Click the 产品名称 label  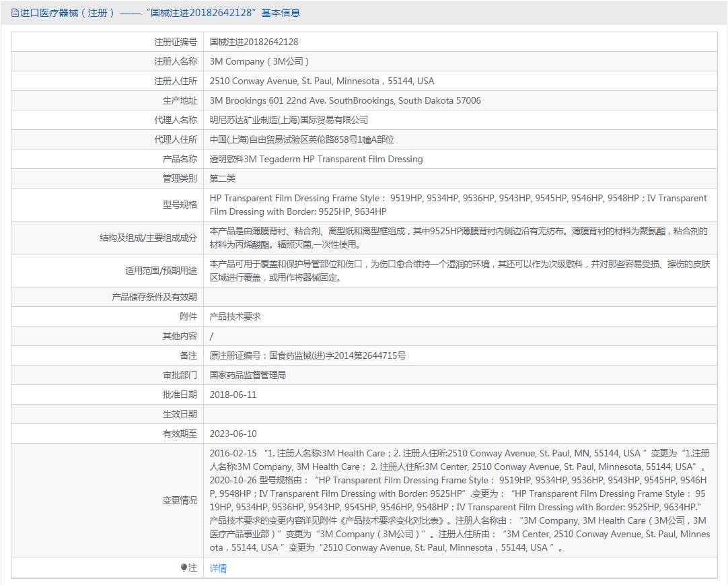pyautogui.click(x=180, y=159)
